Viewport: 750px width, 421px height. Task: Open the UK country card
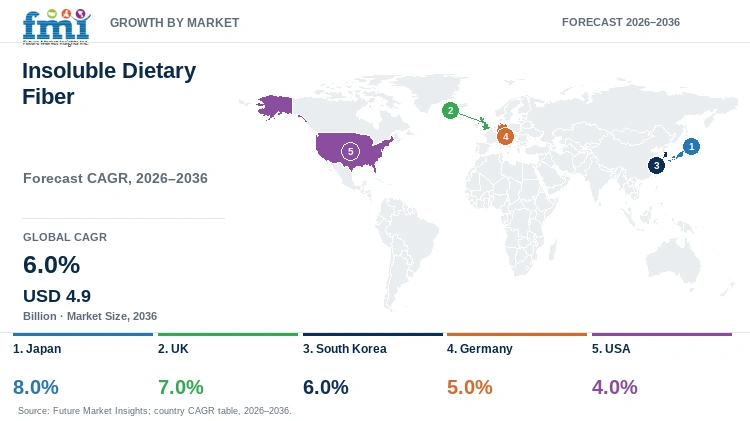tap(228, 366)
